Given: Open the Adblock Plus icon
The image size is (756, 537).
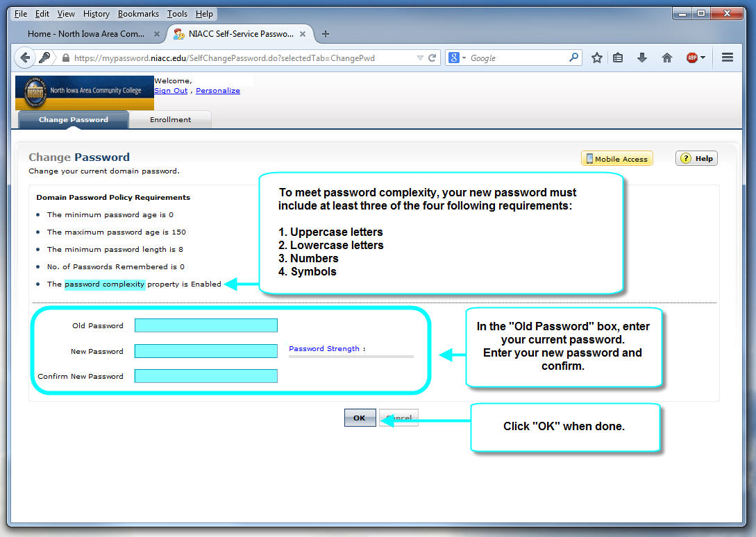Looking at the screenshot, I should [691, 58].
